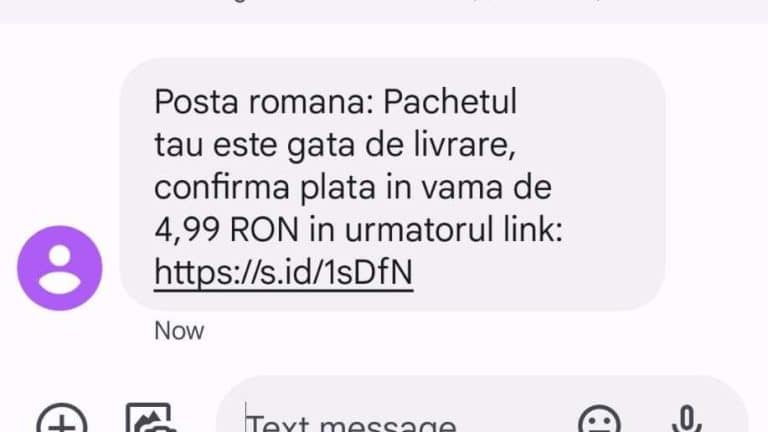
Task: Tap the microphone voice message icon
Action: point(687,419)
